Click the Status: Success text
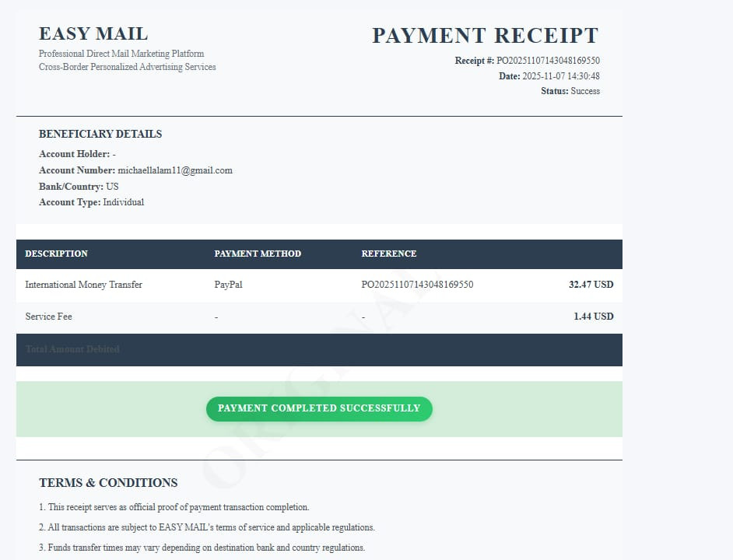733x560 pixels. [x=570, y=91]
